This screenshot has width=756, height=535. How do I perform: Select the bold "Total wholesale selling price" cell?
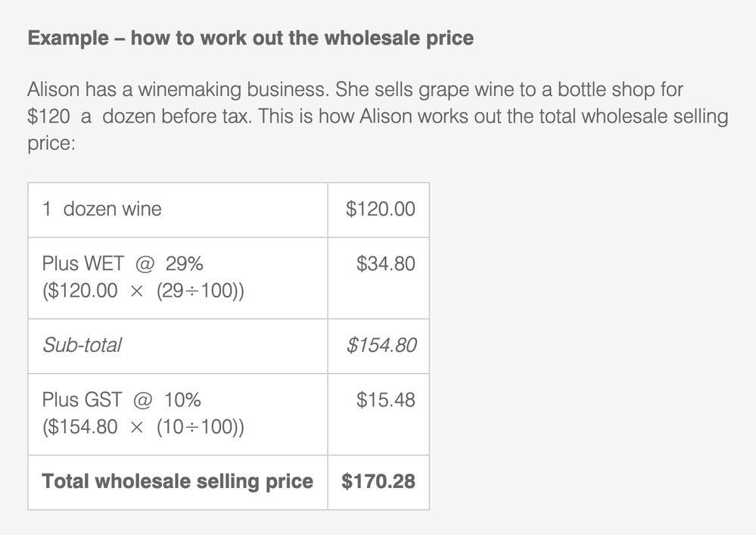coord(177,482)
